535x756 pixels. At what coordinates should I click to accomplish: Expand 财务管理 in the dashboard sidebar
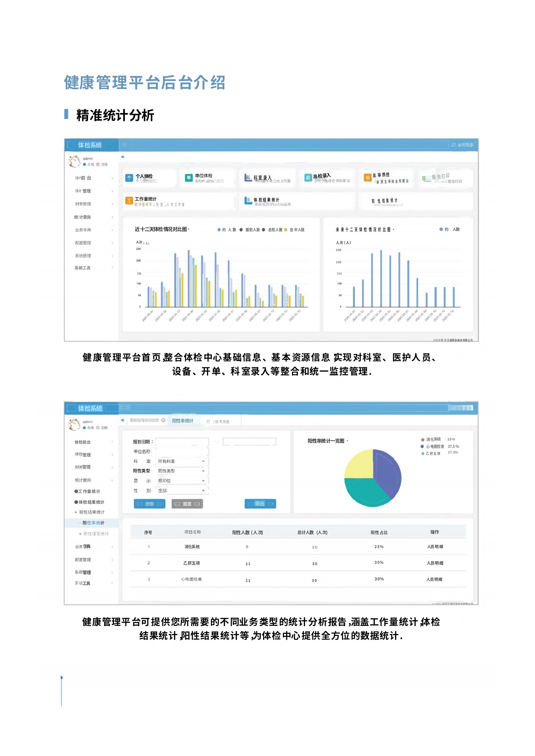pyautogui.click(x=94, y=204)
